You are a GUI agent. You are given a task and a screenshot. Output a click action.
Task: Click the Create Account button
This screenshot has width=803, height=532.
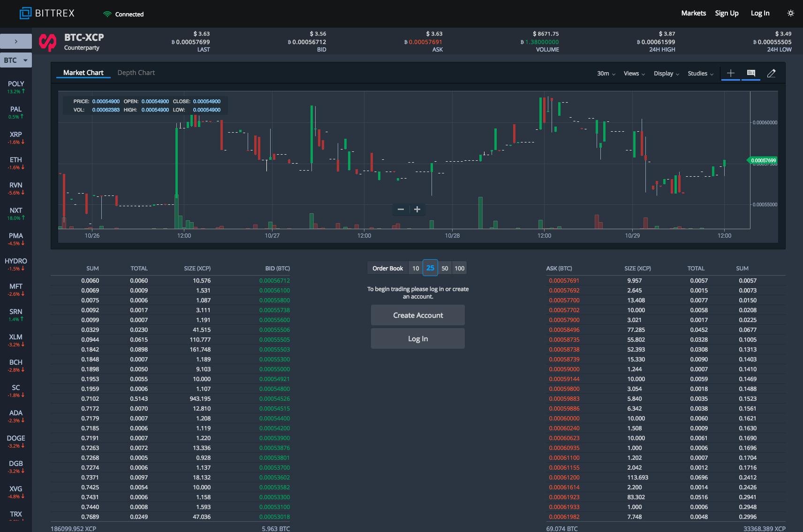418,315
